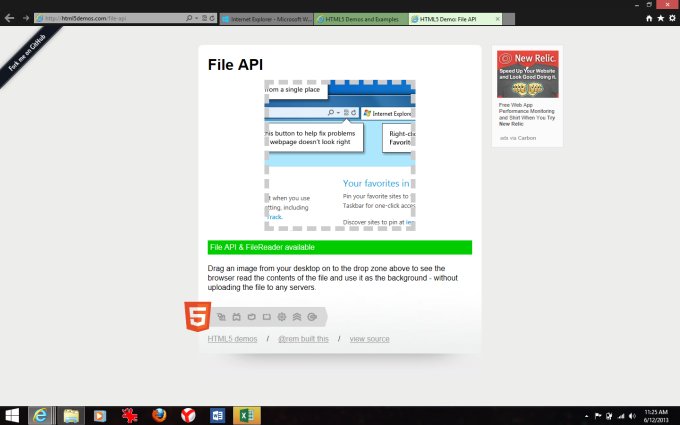Open the browser Home page icon
680x425 pixels.
tap(649, 18)
